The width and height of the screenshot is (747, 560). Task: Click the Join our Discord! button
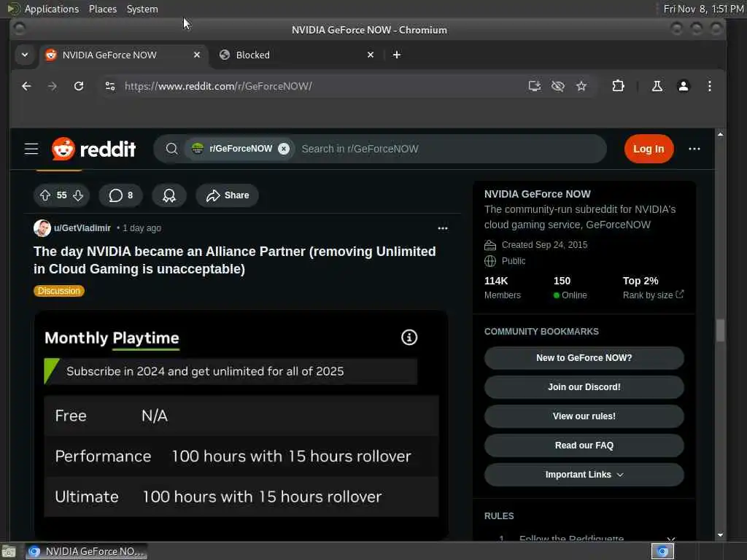pyautogui.click(x=584, y=387)
